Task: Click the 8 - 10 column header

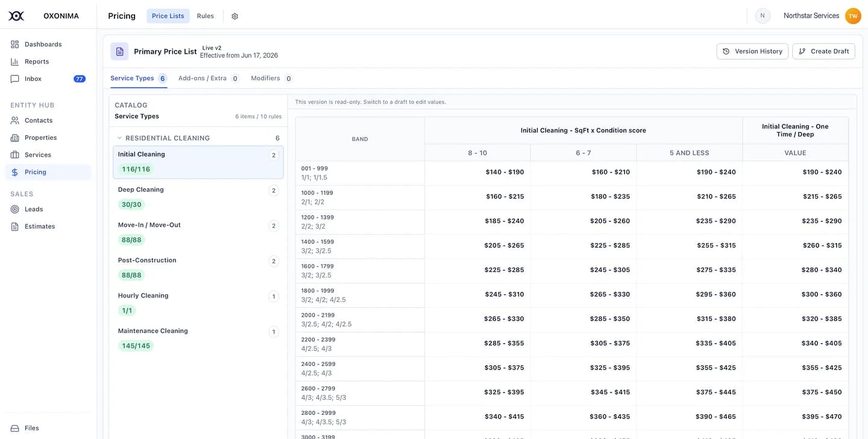Action: (x=477, y=153)
